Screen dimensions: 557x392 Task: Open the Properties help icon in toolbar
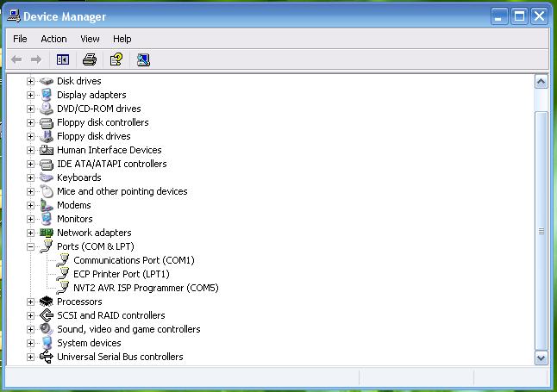click(x=116, y=59)
